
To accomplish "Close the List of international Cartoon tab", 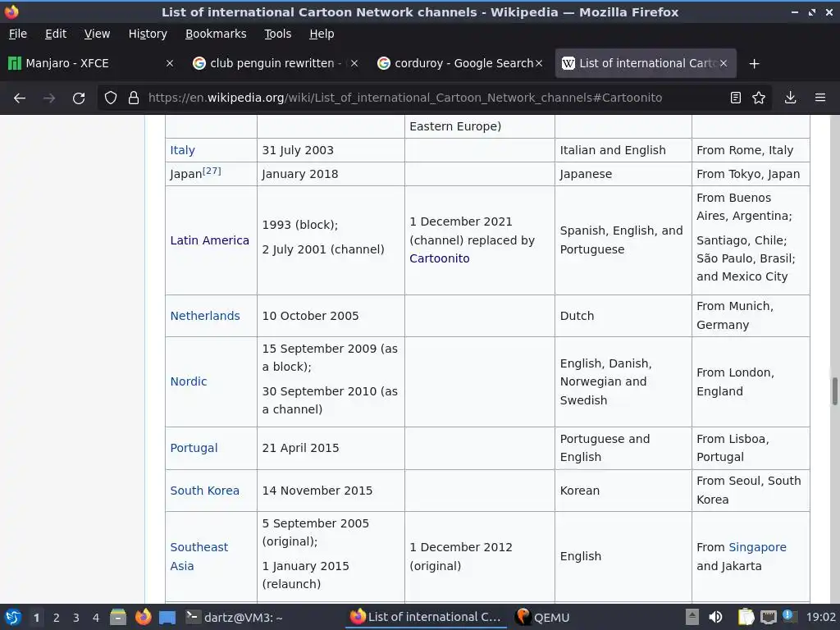I will pos(724,64).
